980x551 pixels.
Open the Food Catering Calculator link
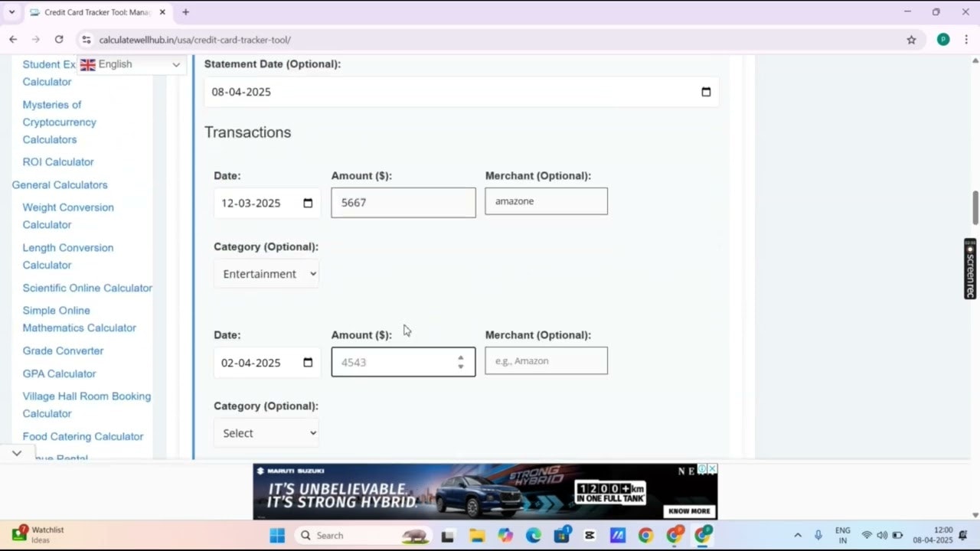click(83, 437)
